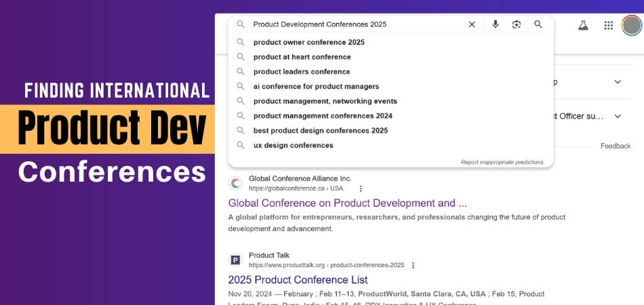Open more options for Product Talk result
Viewport: 644px width, 305px height.
(x=413, y=265)
